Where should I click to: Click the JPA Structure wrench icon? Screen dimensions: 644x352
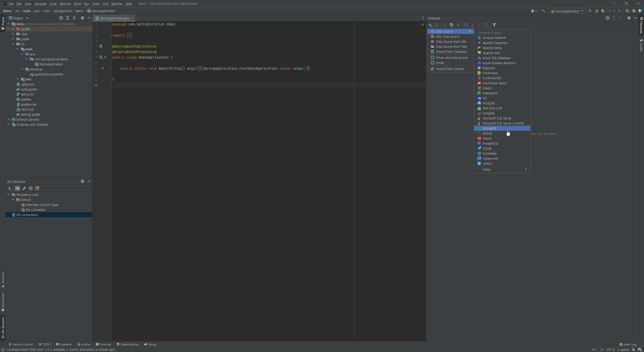(24, 188)
